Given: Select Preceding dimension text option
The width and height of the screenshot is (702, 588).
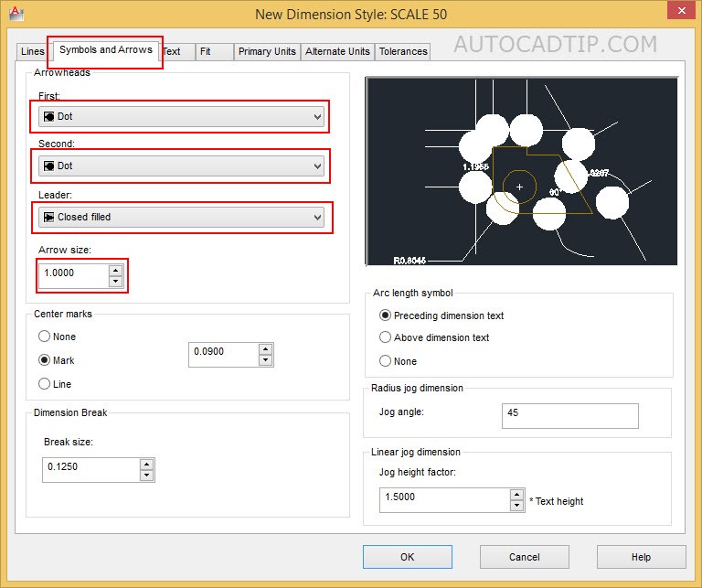Looking at the screenshot, I should click(x=441, y=315).
